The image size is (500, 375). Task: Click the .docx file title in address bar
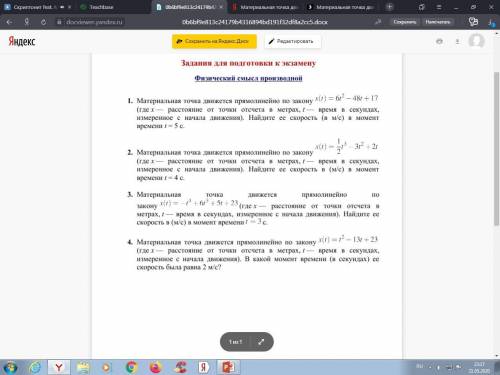tap(255, 22)
